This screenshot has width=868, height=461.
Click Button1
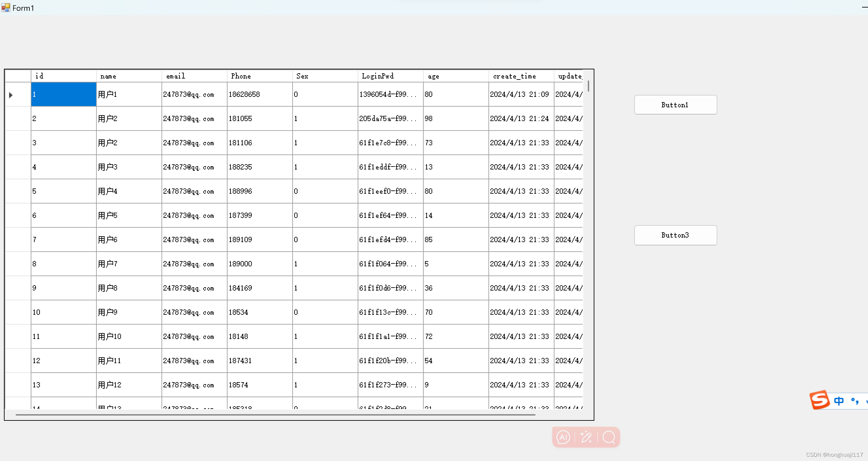point(675,105)
